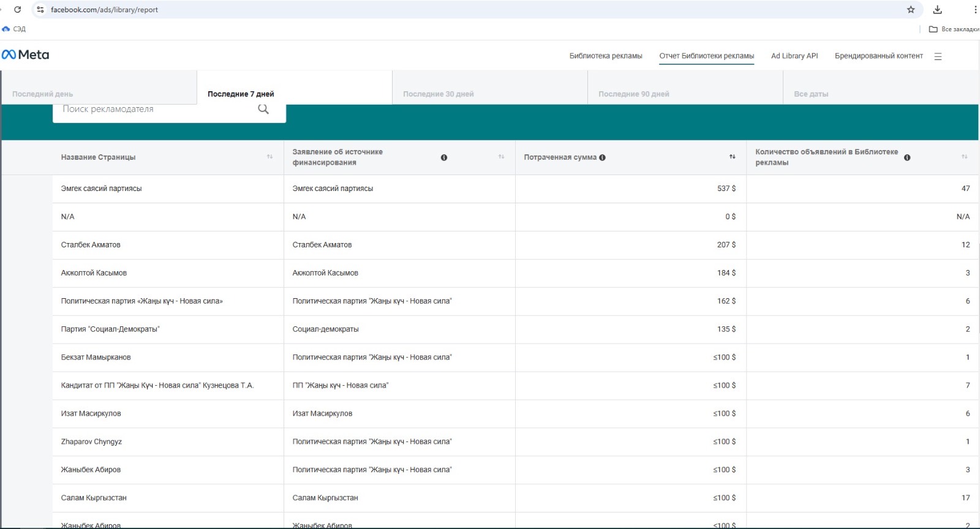Sort by Потраченная сумма arrows

[x=732, y=157]
